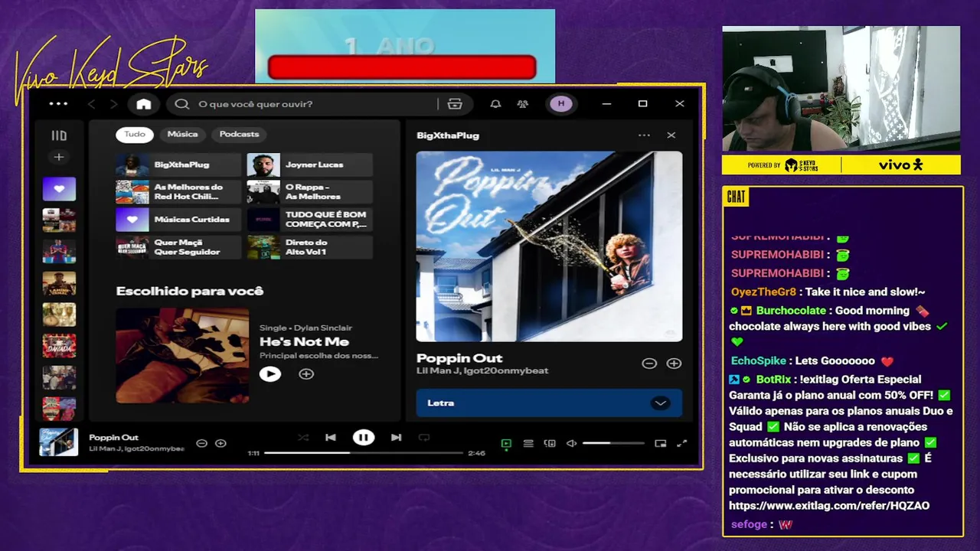Click Poppin Out title in side panel

tap(459, 358)
